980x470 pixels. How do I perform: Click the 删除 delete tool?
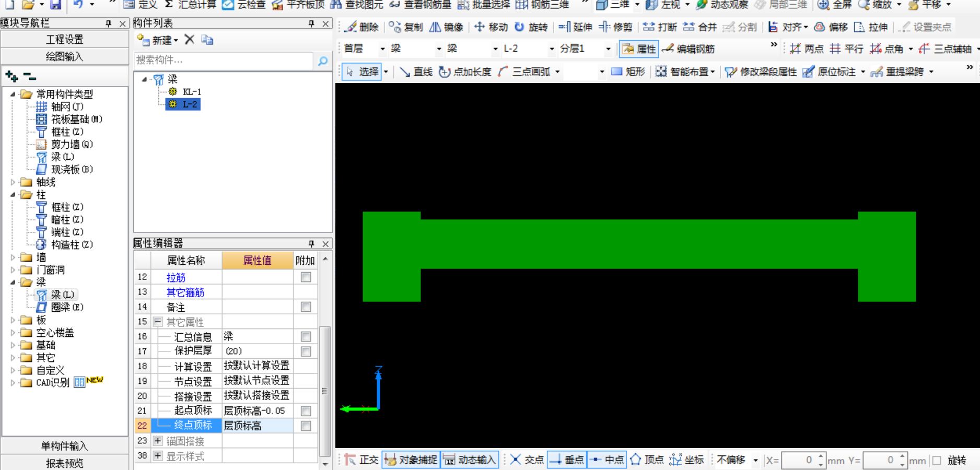pyautogui.click(x=361, y=27)
